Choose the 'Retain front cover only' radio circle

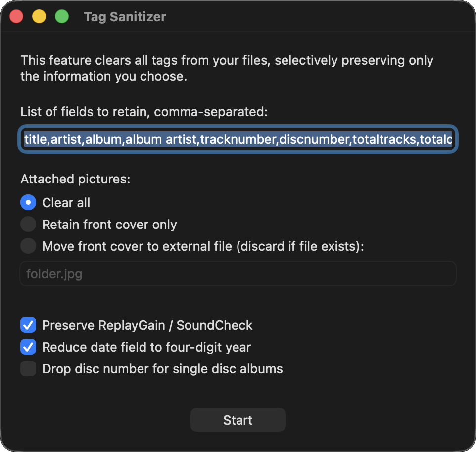28,225
